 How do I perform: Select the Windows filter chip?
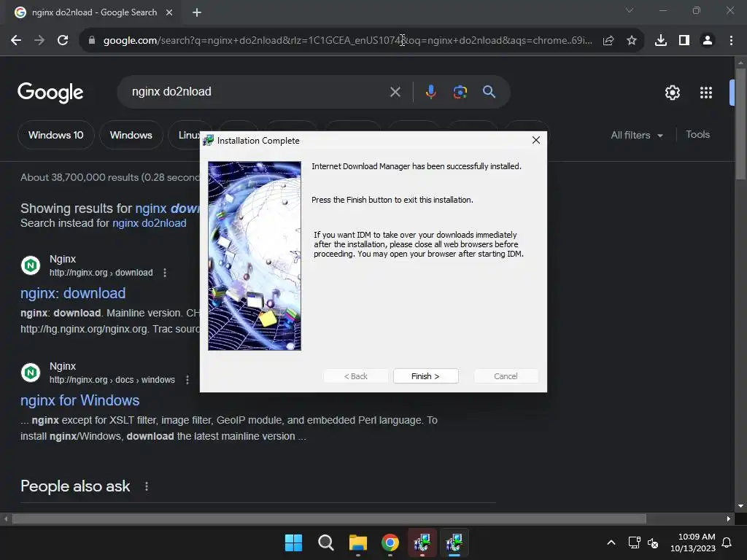[x=131, y=135]
